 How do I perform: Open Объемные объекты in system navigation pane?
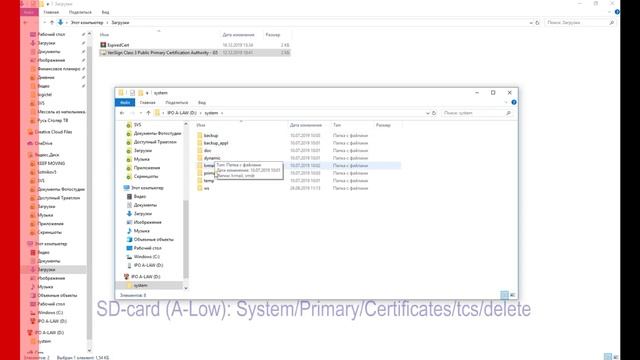point(153,240)
